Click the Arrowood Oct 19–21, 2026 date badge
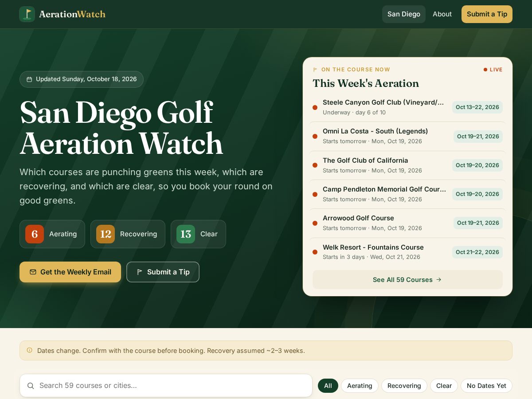 [478, 223]
